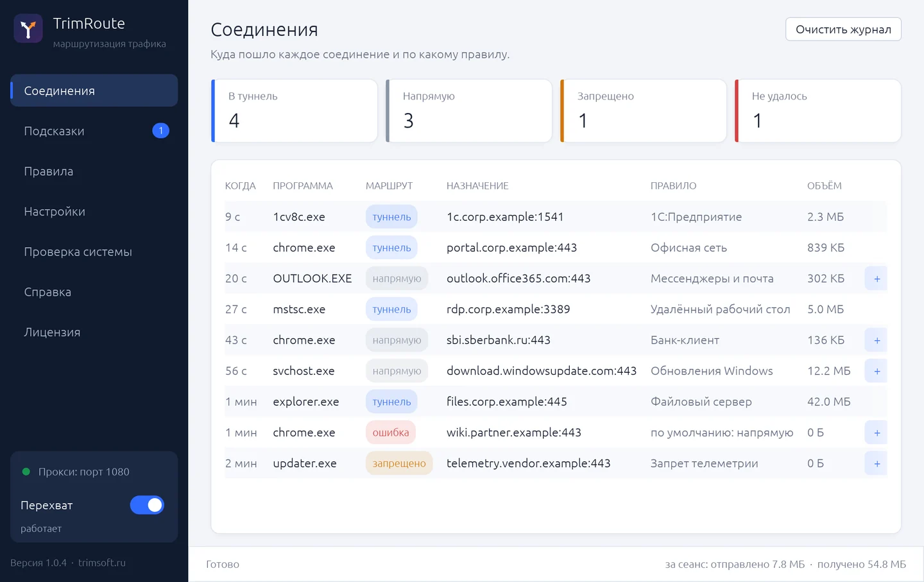Click the notification badge on Подсказки
This screenshot has height=582, width=924.
tap(160, 131)
